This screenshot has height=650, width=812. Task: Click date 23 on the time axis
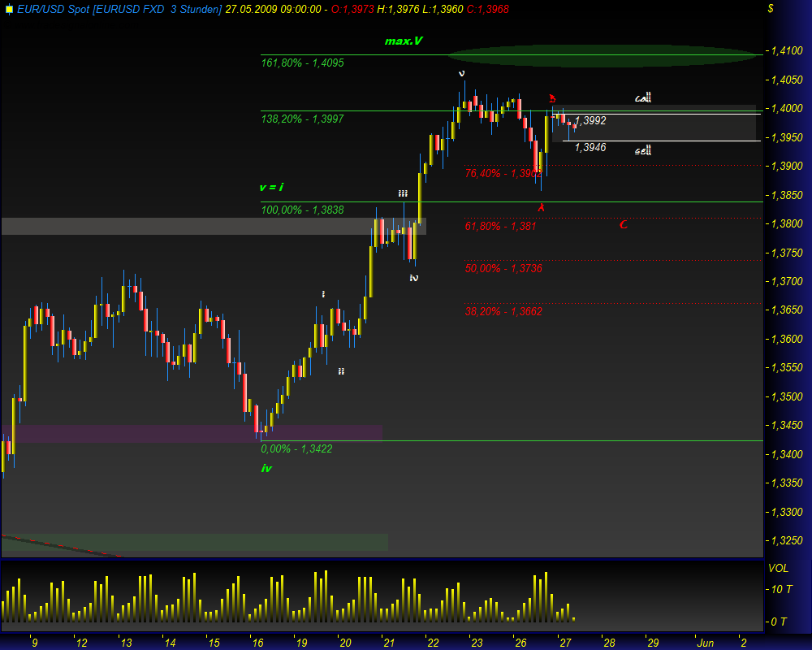477,643
